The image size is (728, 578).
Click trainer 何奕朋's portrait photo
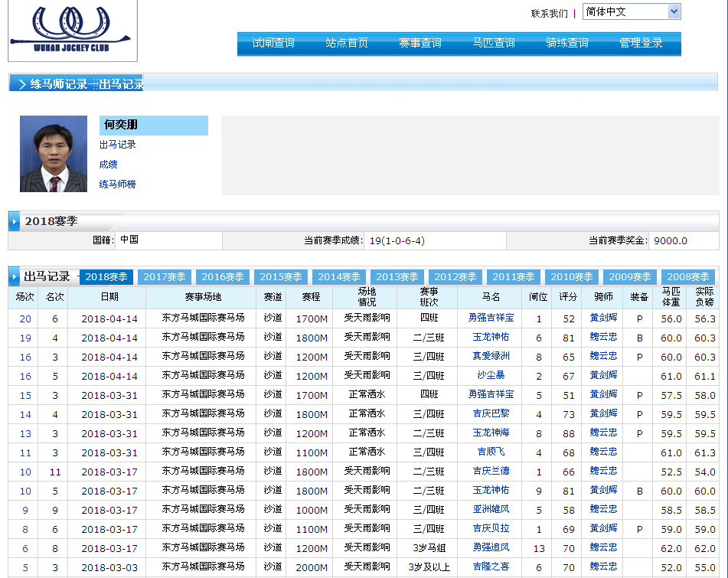click(x=54, y=154)
